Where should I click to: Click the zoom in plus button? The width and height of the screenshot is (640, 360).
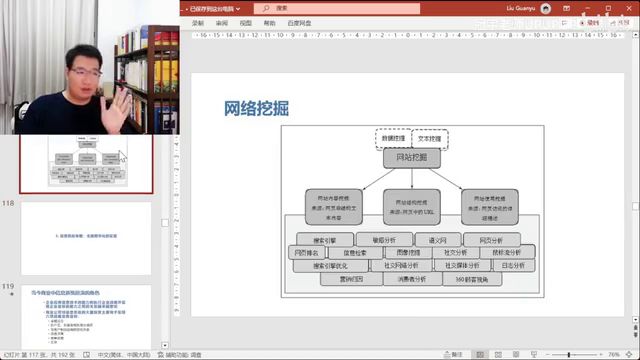point(601,355)
